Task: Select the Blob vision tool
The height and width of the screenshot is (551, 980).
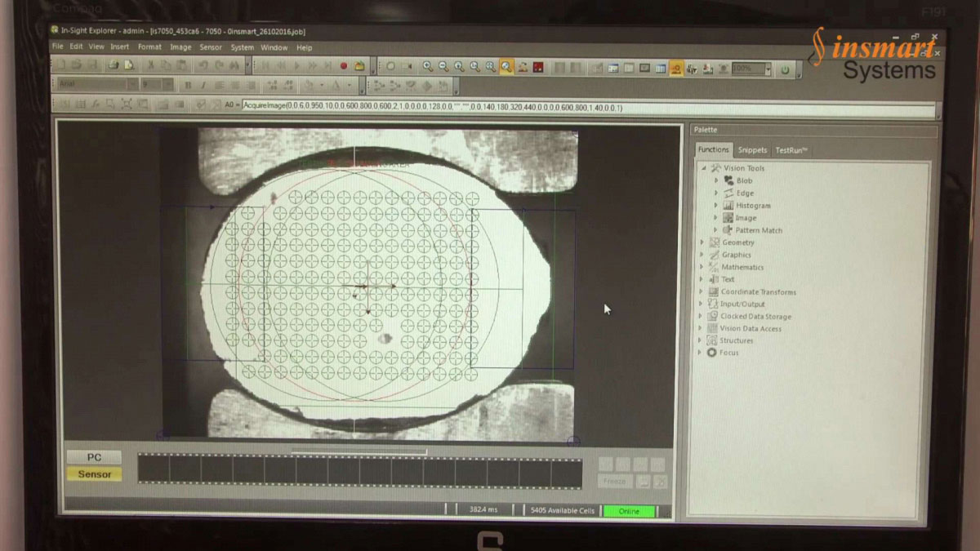Action: (744, 180)
